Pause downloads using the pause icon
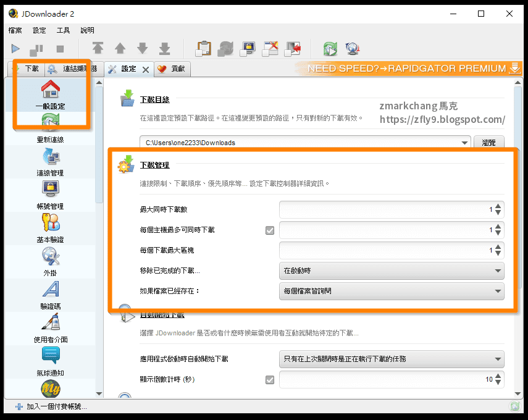Viewport: 528px width, 420px height. tap(36, 50)
